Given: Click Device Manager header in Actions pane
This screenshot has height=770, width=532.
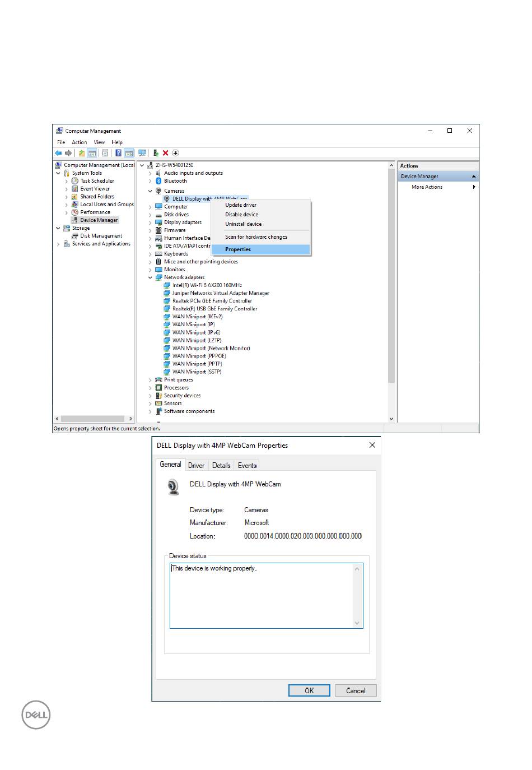Looking at the screenshot, I should click(x=438, y=177).
